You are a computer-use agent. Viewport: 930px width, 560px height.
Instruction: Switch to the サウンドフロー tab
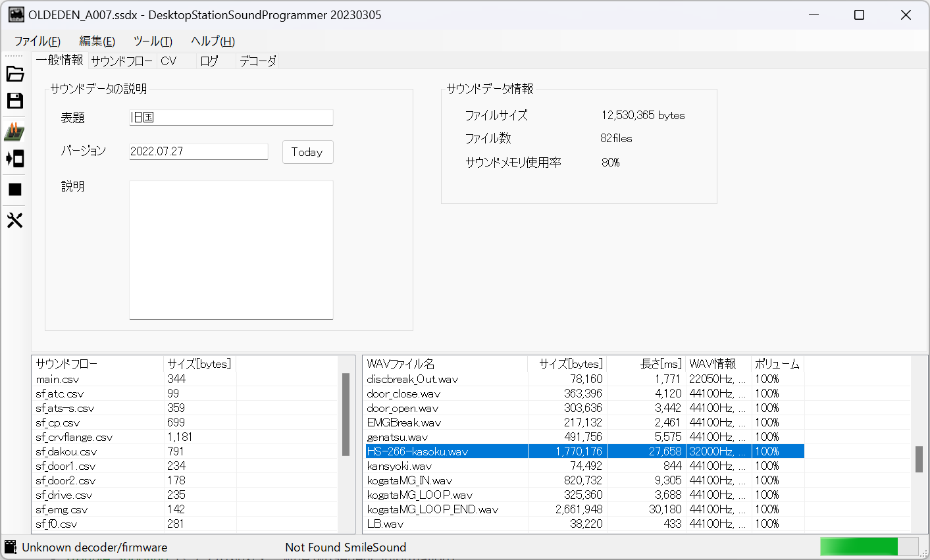[122, 61]
